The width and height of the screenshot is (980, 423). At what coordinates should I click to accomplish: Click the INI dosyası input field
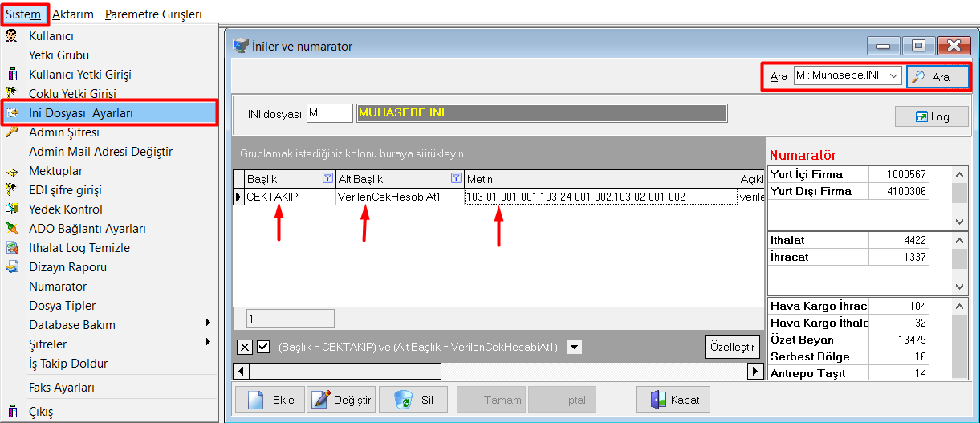[329, 114]
